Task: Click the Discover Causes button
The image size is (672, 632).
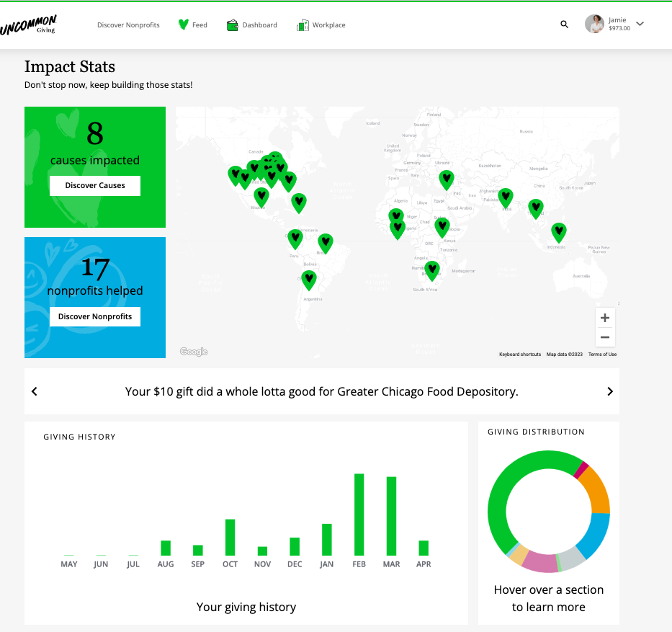Action: (x=94, y=185)
